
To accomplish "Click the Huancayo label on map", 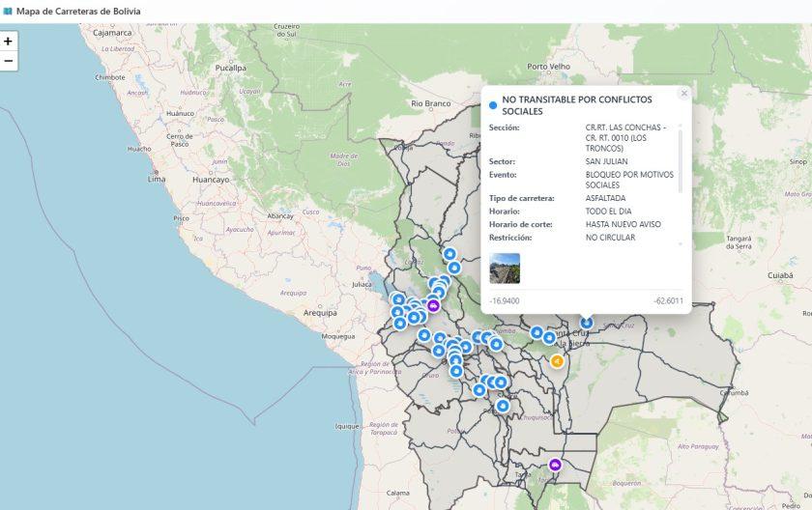I will [x=211, y=180].
